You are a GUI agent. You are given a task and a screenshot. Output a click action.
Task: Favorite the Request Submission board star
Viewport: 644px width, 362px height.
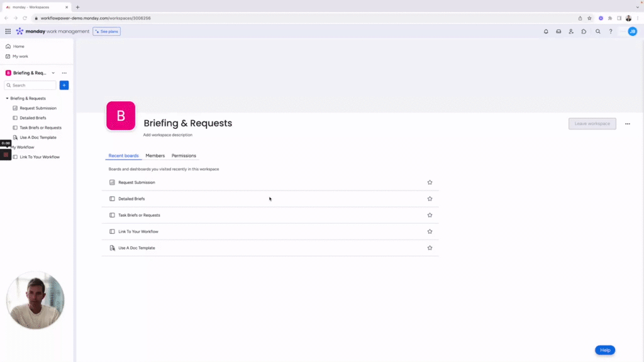pyautogui.click(x=430, y=182)
